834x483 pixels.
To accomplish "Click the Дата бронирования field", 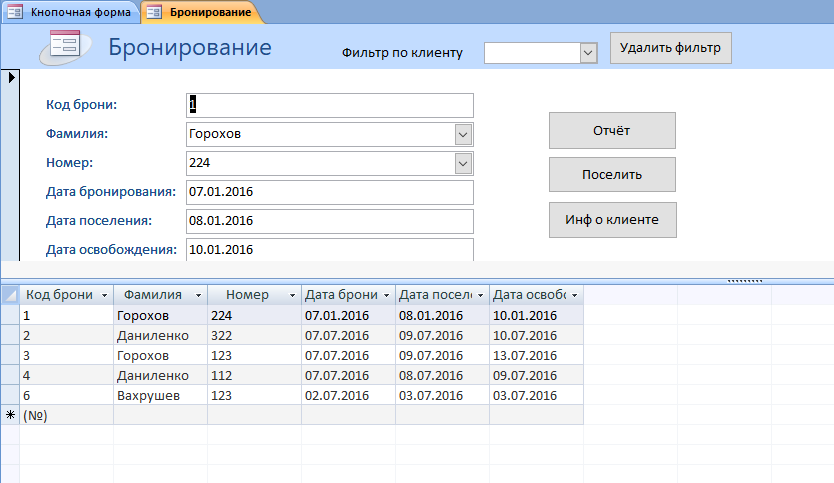I will tap(330, 192).
